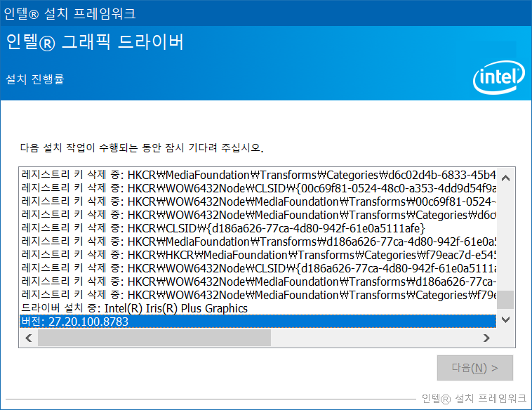532x410 pixels.
Task: Select the row '버전: 27.20.100.8783'
Action: 258,322
